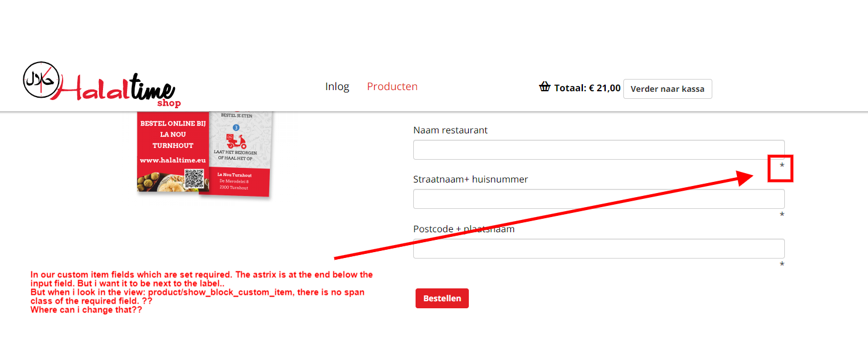Open the Inlog menu item

click(x=337, y=87)
